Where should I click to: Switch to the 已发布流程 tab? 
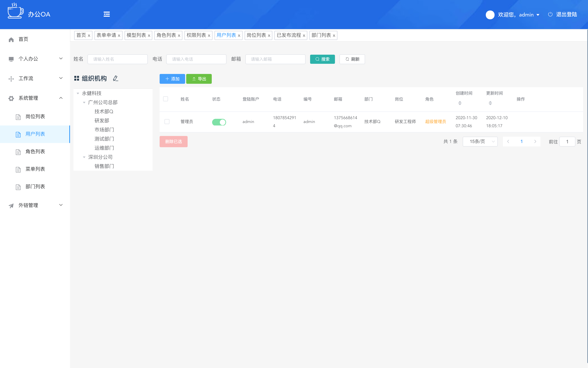(x=289, y=35)
